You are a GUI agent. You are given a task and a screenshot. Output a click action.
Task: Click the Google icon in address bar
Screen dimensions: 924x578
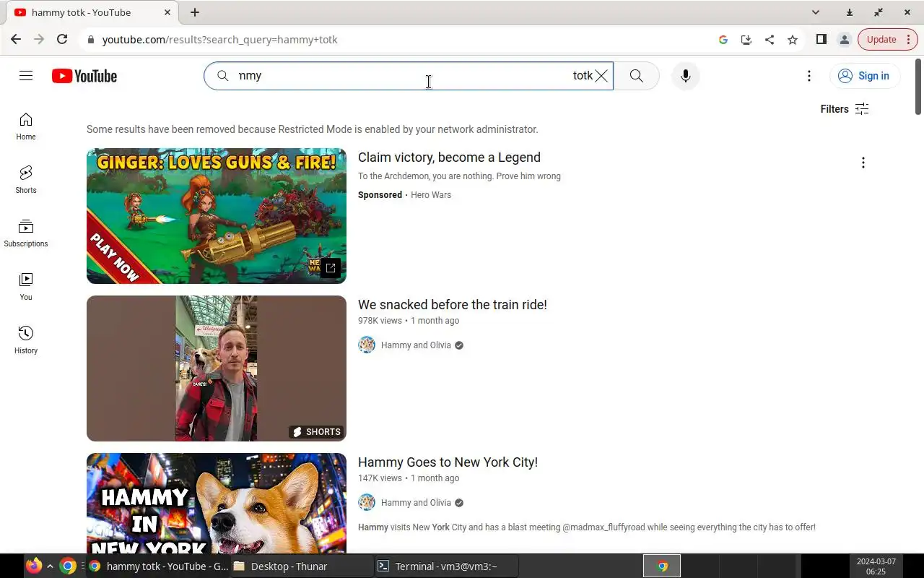pos(723,40)
